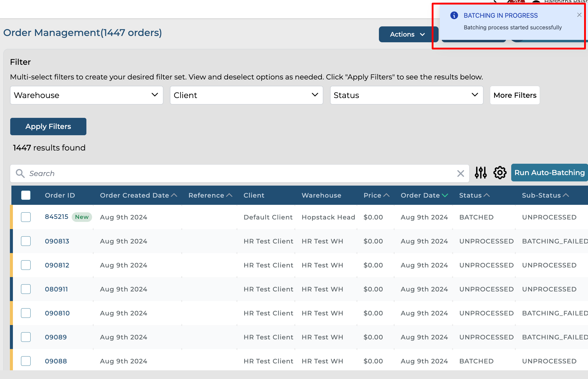The image size is (588, 379).
Task: Check the box for order 090812
Action: pos(26,265)
